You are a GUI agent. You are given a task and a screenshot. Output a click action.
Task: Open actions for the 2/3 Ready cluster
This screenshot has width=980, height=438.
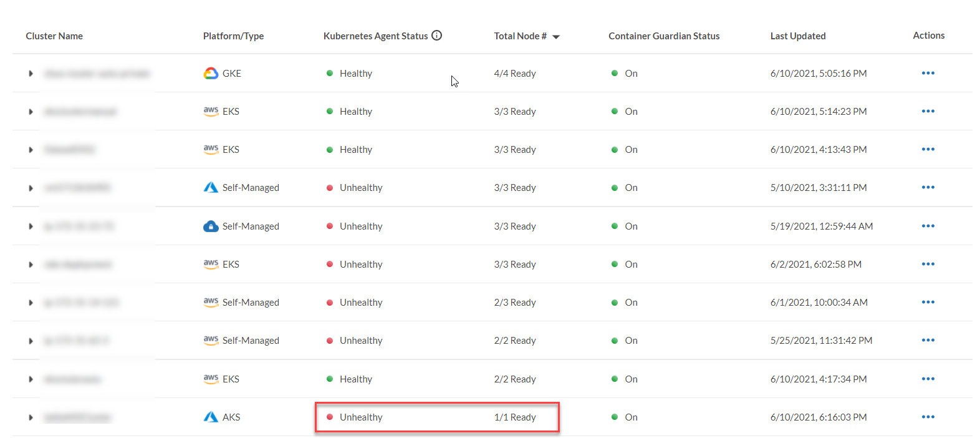[x=928, y=302]
